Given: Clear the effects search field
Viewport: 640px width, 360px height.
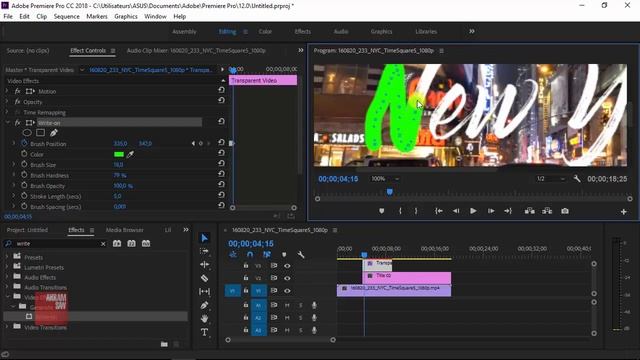Looking at the screenshot, I should [x=103, y=244].
